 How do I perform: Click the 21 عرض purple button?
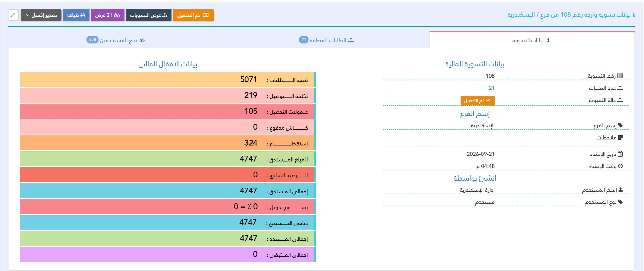click(x=107, y=15)
